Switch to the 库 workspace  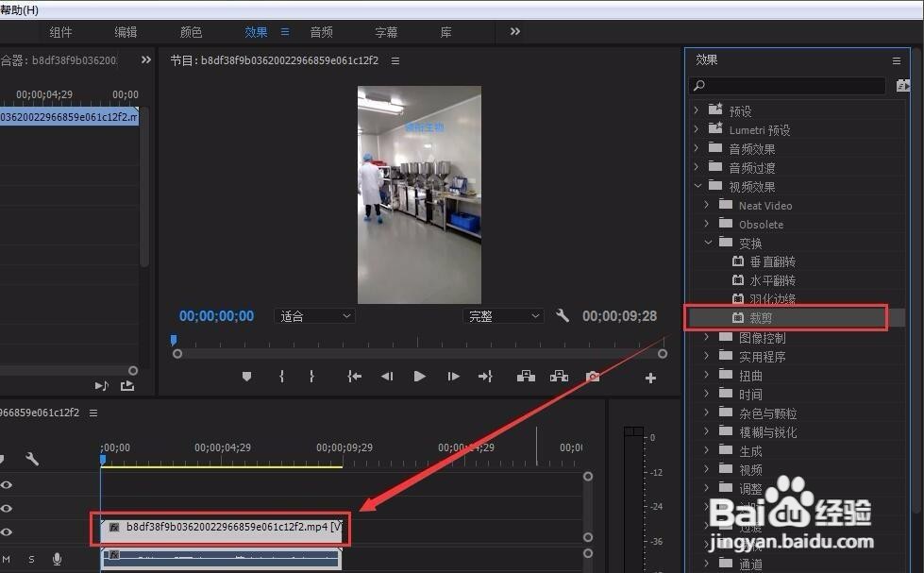pyautogui.click(x=446, y=32)
